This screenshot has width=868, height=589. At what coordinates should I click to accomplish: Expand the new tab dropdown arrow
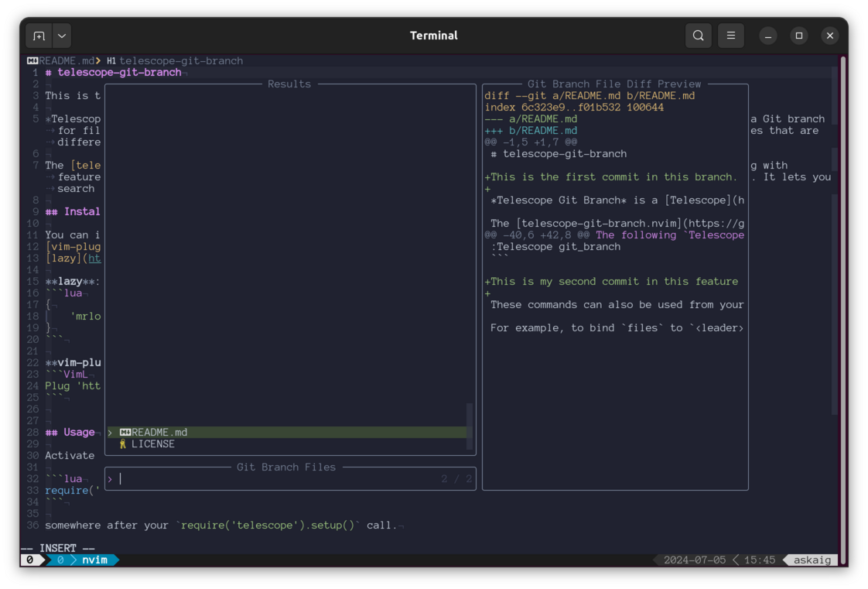click(x=62, y=36)
